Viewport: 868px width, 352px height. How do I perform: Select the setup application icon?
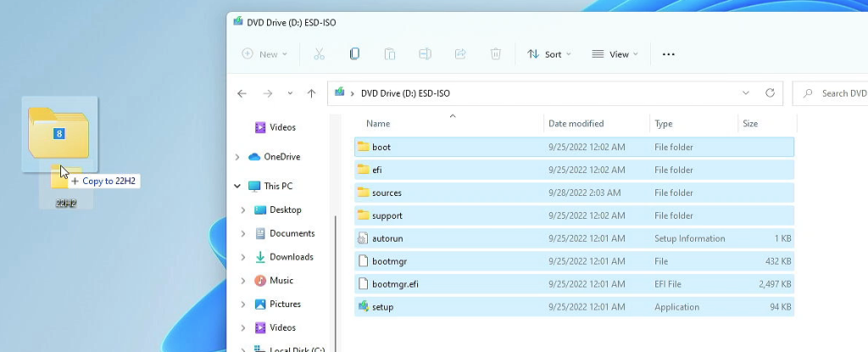(x=363, y=306)
